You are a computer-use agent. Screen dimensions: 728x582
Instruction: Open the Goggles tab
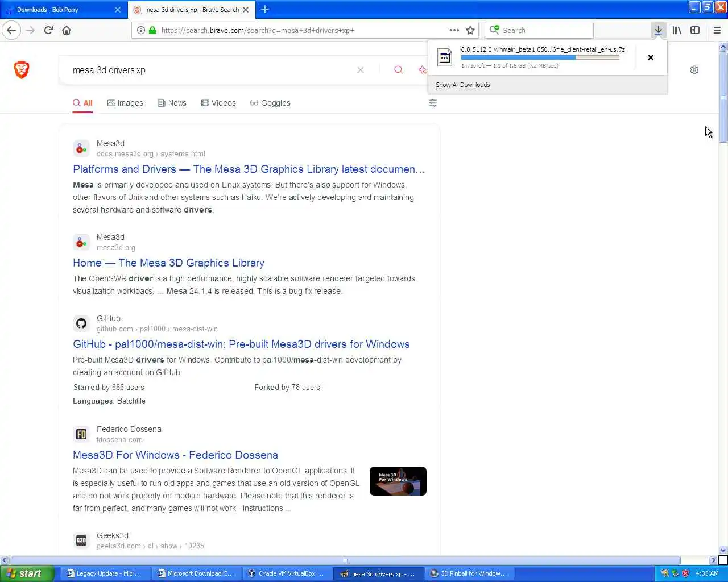270,103
